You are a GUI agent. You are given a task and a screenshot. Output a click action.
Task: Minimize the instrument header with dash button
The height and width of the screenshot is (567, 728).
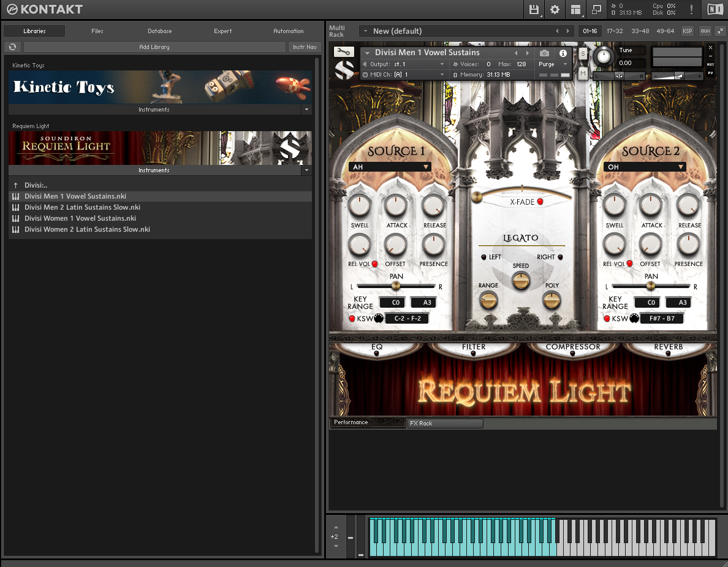[x=710, y=56]
